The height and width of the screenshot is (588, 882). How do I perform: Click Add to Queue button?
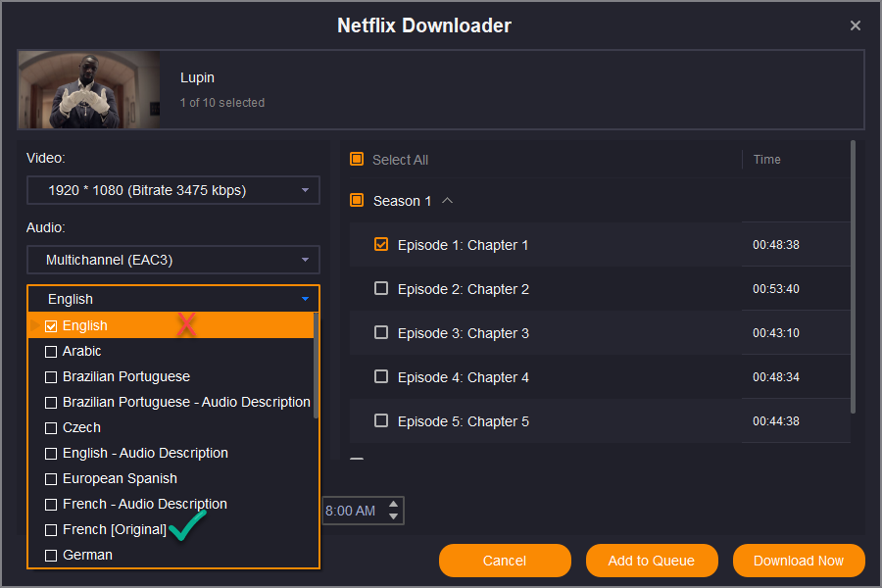click(652, 561)
